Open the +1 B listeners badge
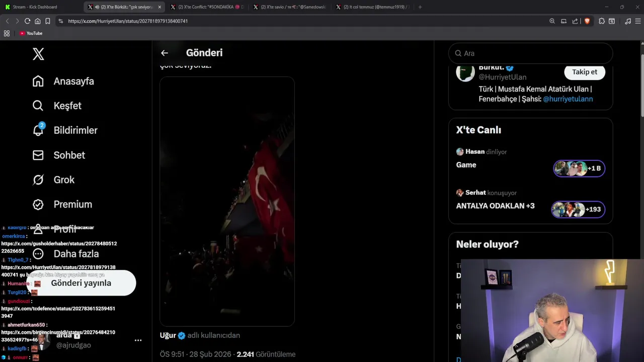 pyautogui.click(x=579, y=168)
